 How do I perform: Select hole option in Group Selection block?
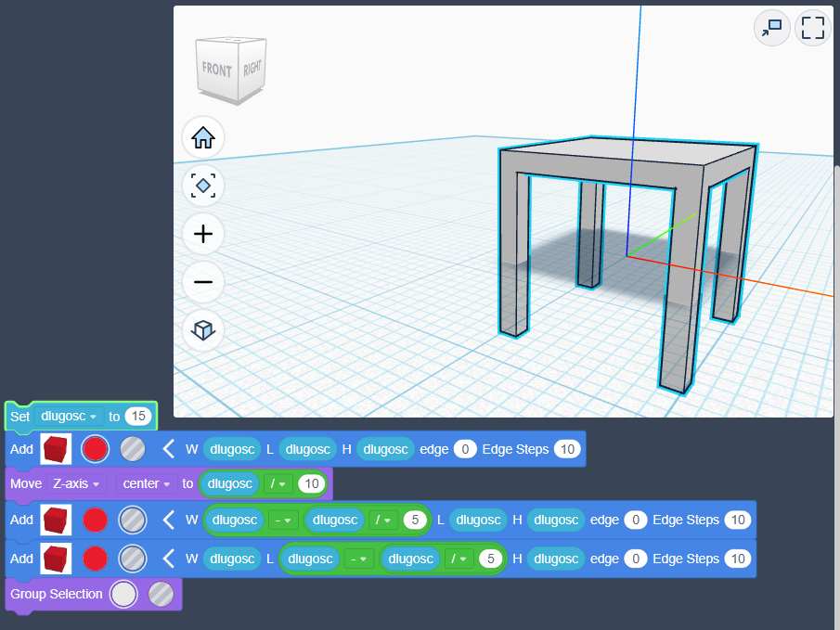click(161, 594)
